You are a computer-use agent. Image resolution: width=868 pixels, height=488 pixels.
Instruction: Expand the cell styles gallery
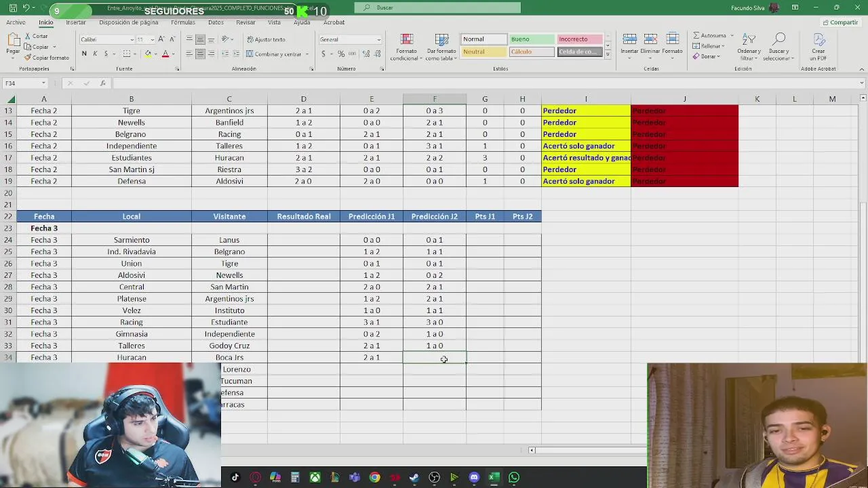pyautogui.click(x=608, y=54)
